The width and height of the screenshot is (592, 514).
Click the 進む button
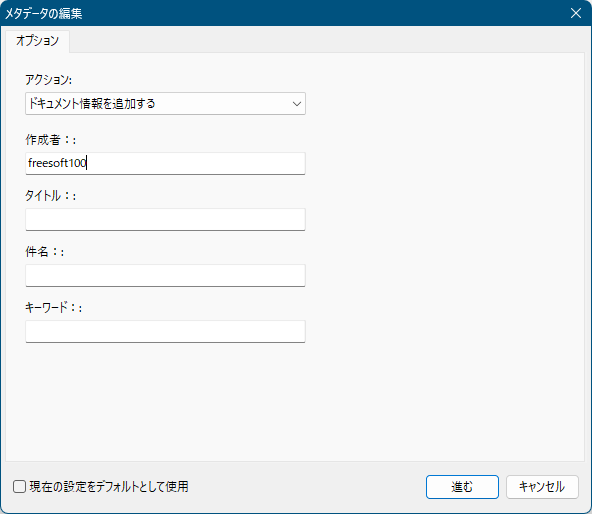coord(462,487)
